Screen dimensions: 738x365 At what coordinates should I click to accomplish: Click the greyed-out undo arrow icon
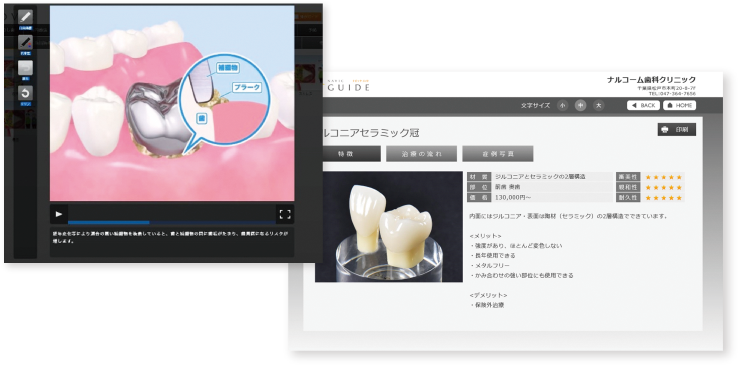tap(25, 67)
